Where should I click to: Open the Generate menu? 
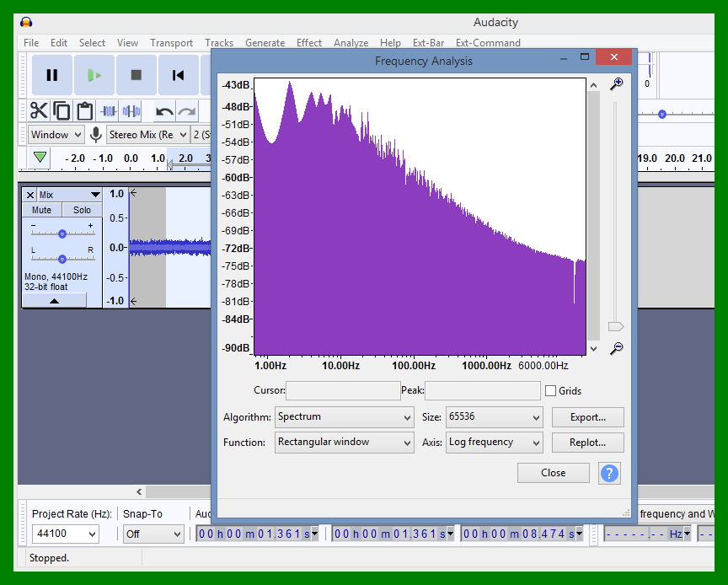pyautogui.click(x=265, y=43)
